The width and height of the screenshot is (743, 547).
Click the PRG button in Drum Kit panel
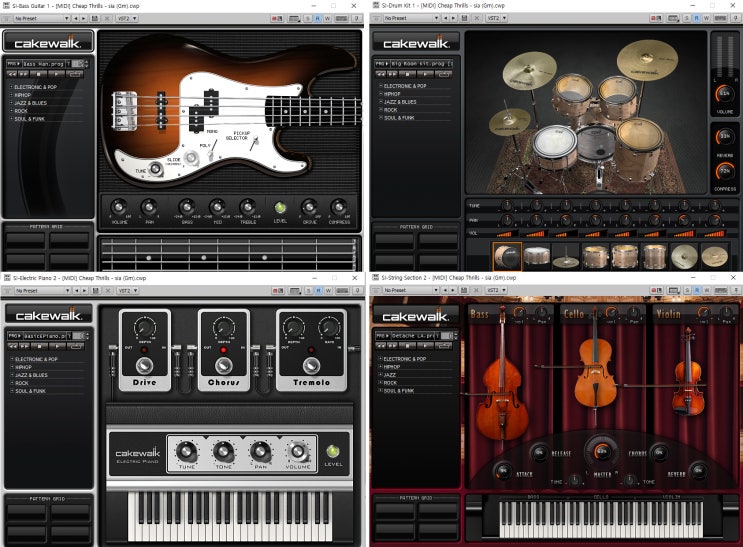[x=381, y=63]
